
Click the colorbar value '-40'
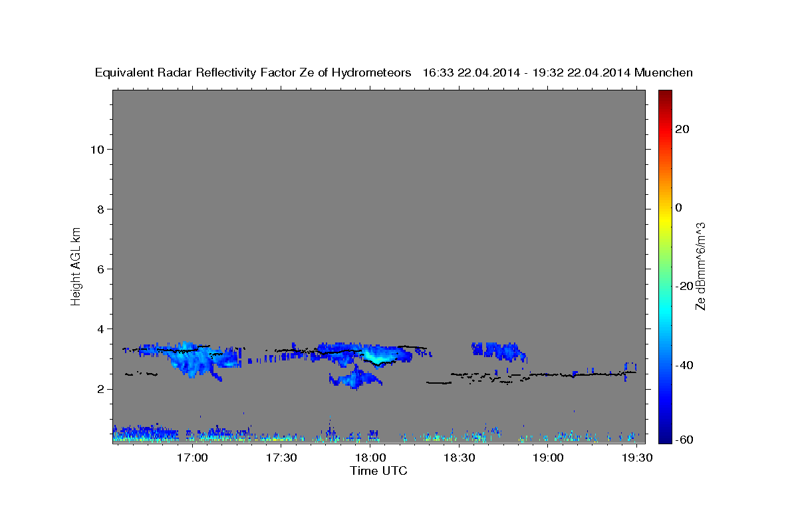685,365
